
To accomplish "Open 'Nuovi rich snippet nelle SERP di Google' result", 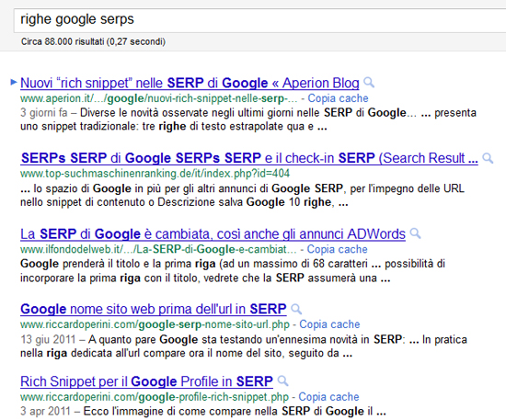I will (190, 83).
